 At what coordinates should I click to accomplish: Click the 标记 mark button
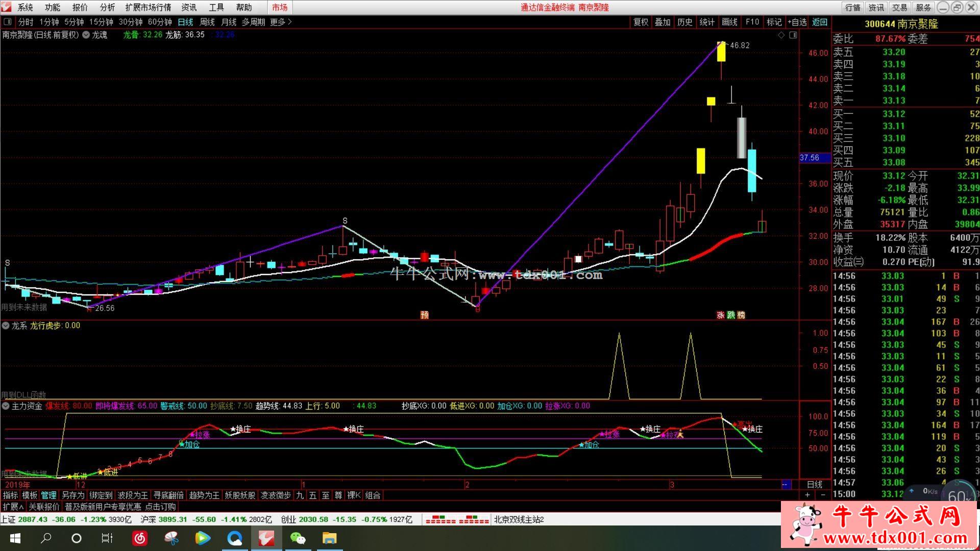click(x=774, y=22)
